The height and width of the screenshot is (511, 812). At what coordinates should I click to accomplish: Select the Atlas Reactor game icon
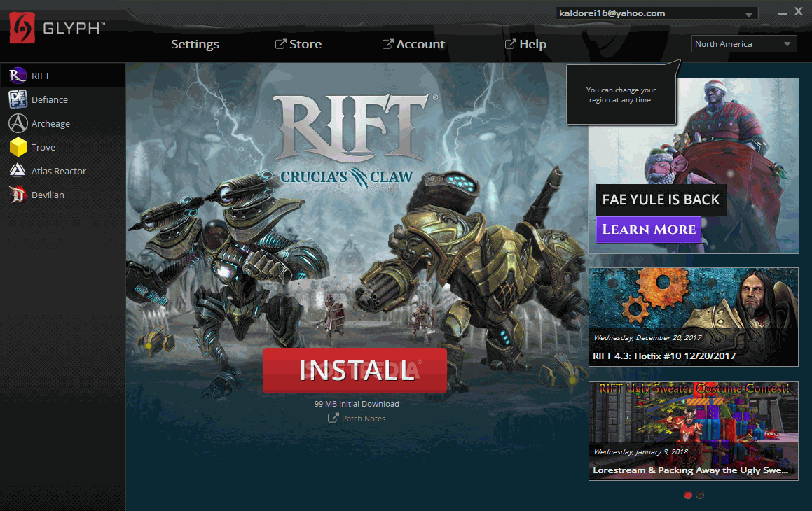pyautogui.click(x=18, y=171)
